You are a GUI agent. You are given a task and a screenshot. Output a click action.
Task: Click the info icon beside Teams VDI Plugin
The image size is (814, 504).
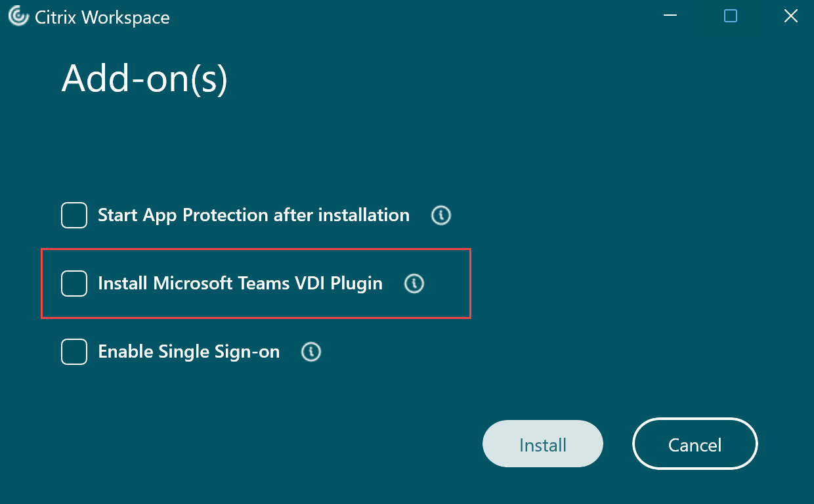click(414, 283)
